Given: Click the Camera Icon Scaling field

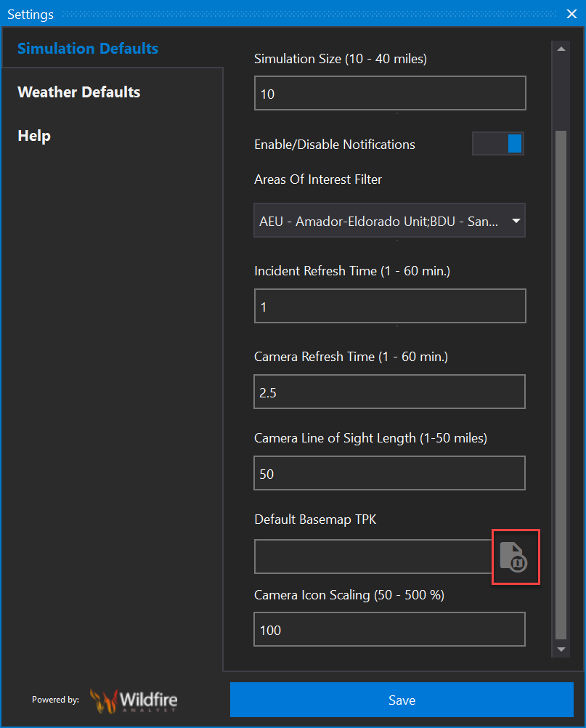Looking at the screenshot, I should (x=389, y=630).
